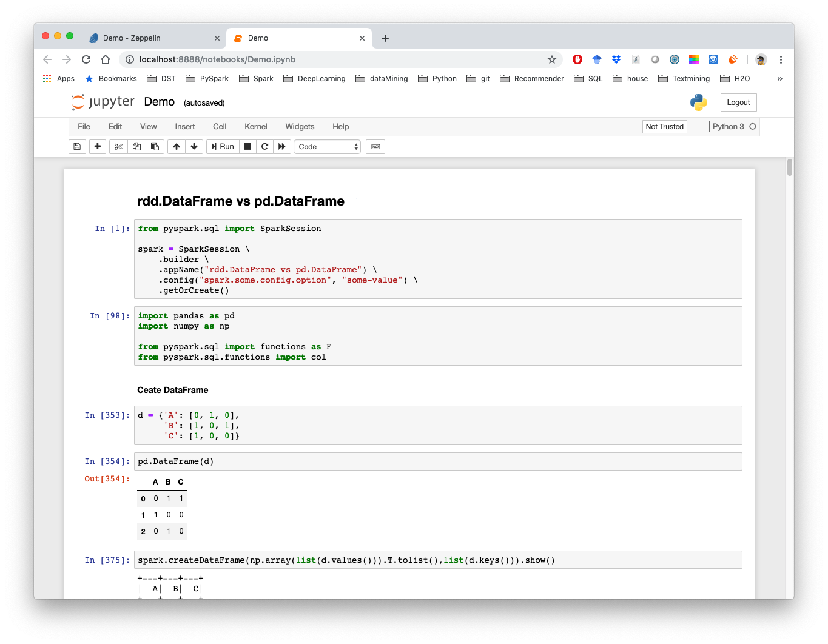Click the Python 3 kernel idle indicator circle

pyautogui.click(x=753, y=127)
